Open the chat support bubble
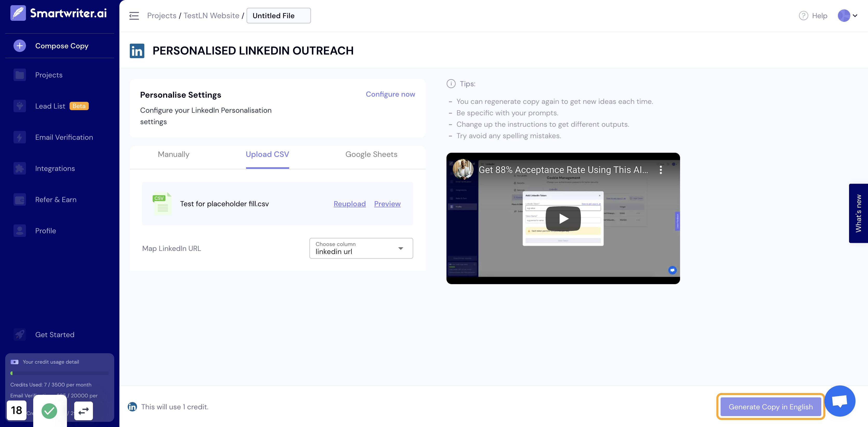 [x=840, y=401]
